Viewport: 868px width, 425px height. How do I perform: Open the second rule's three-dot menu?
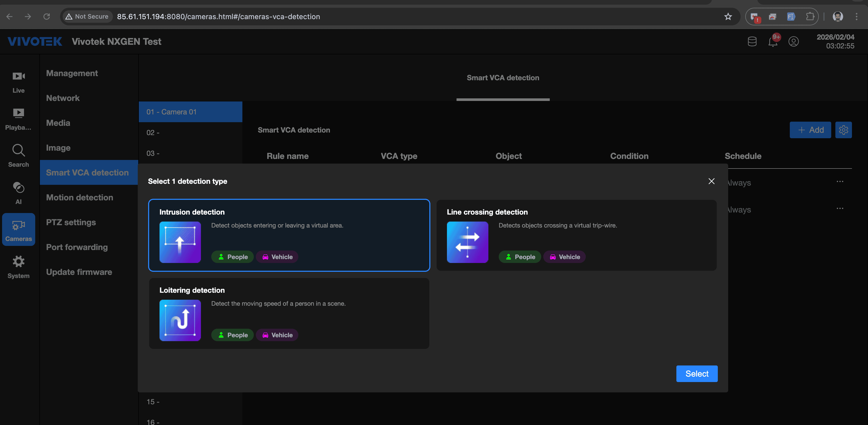(x=840, y=208)
